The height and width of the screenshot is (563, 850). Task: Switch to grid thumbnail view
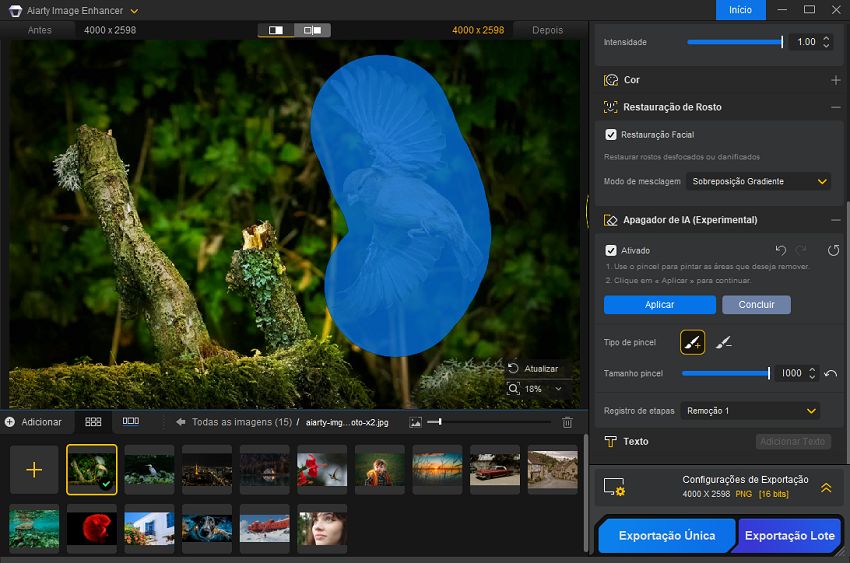(93, 422)
